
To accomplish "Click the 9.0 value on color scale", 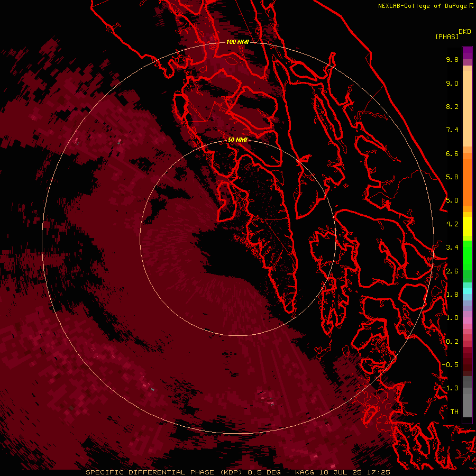I will (x=452, y=83).
